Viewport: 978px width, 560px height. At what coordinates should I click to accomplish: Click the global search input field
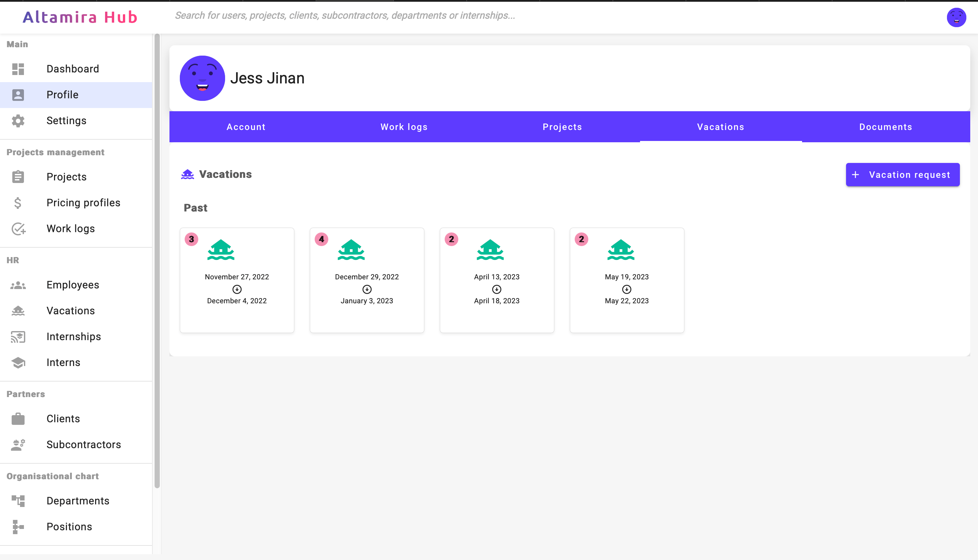(345, 16)
